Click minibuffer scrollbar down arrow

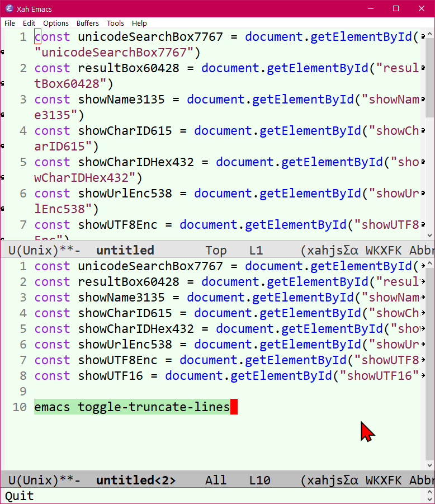click(429, 500)
